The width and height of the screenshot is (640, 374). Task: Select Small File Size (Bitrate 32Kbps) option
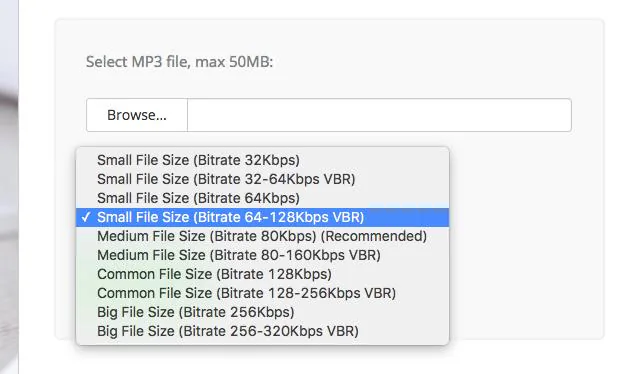262,160
